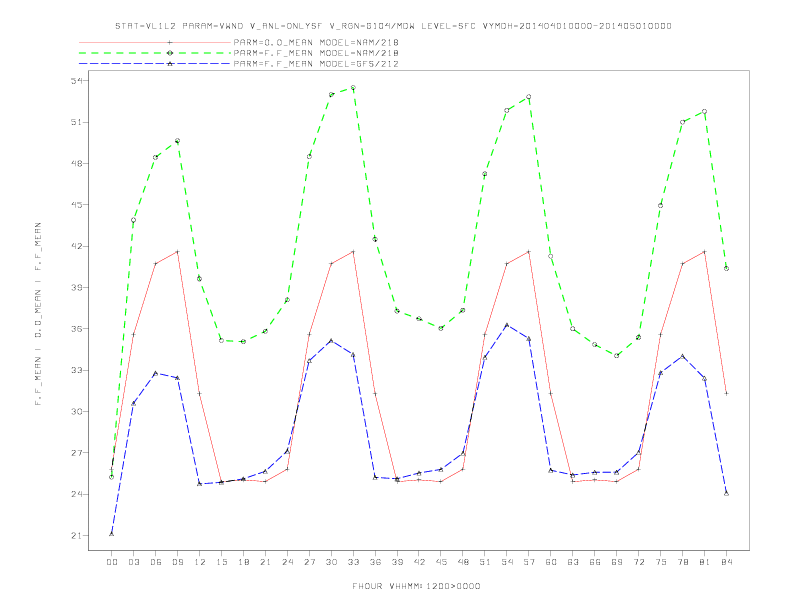The height and width of the screenshot is (612, 792).
Task: Click y-axis tick label 45
Action: coord(77,205)
